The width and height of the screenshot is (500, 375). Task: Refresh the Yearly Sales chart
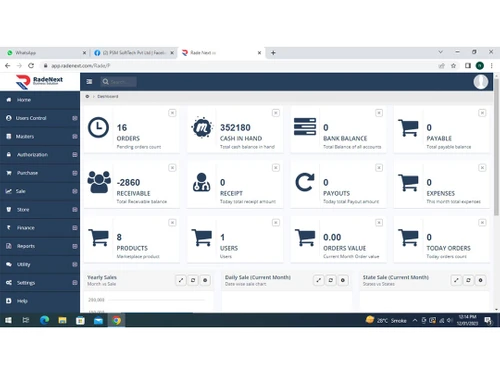193,280
